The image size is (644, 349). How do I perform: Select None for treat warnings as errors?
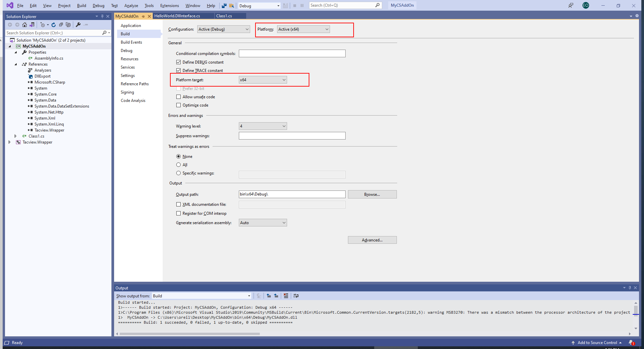point(178,157)
